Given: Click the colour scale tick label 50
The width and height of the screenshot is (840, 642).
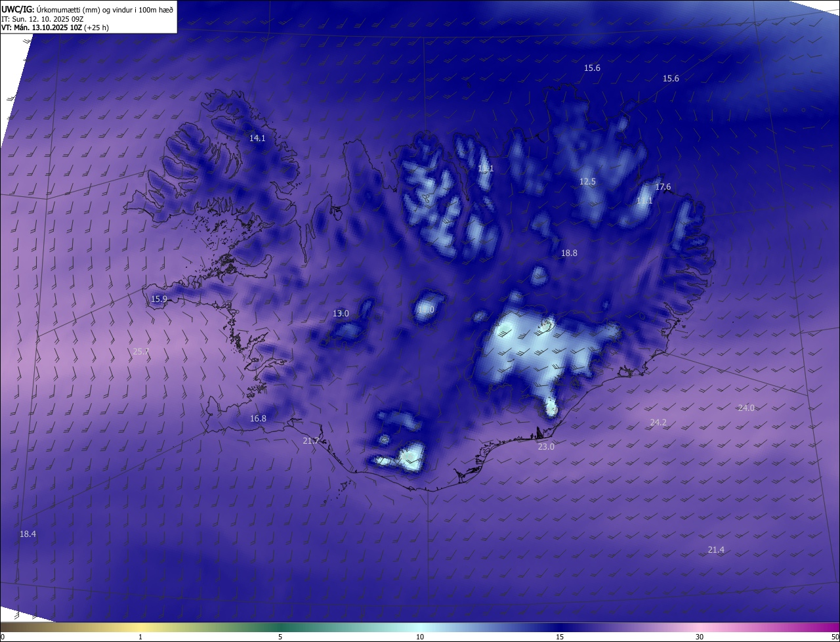Looking at the screenshot, I should coord(835,637).
